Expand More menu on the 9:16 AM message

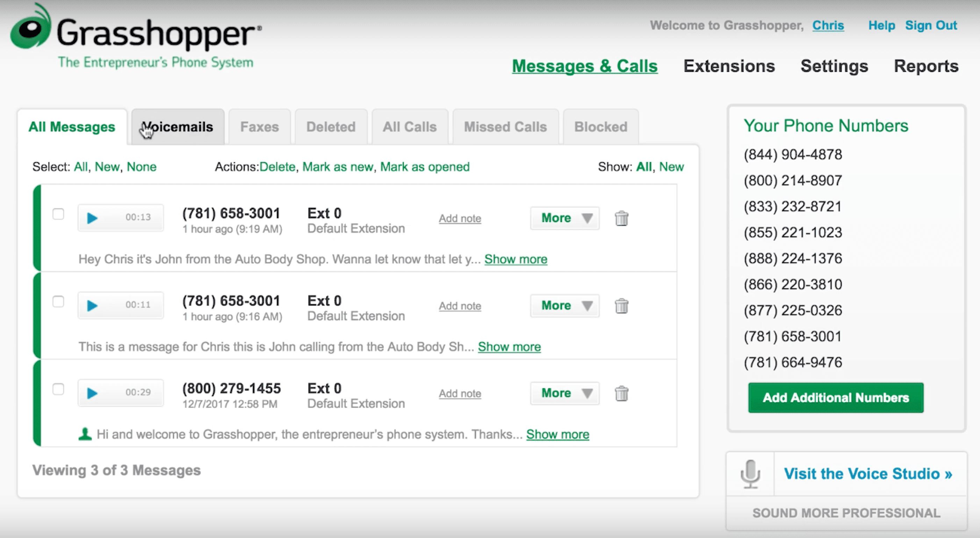(x=565, y=306)
